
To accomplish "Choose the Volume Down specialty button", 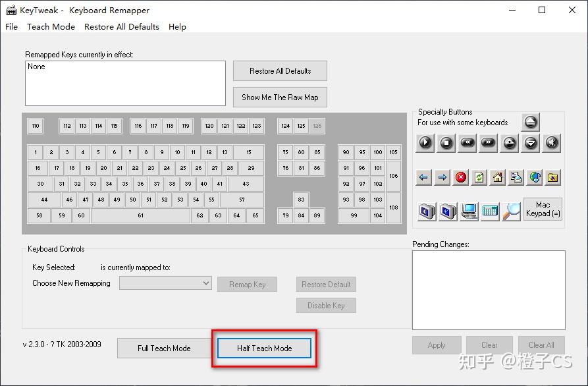I will pos(531,143).
